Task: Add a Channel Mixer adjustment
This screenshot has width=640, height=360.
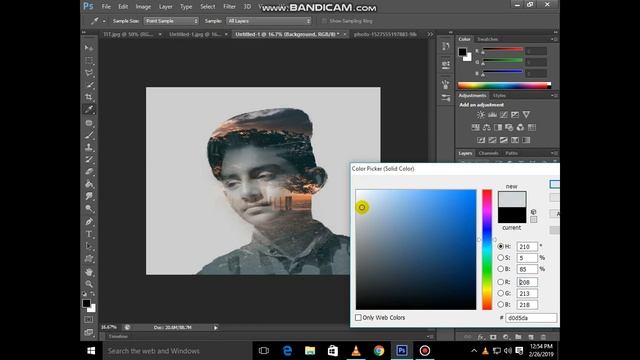Action: pos(520,127)
